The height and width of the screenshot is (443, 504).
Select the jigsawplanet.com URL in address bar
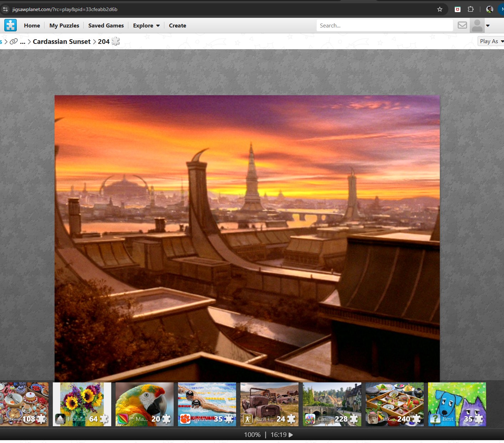65,9
